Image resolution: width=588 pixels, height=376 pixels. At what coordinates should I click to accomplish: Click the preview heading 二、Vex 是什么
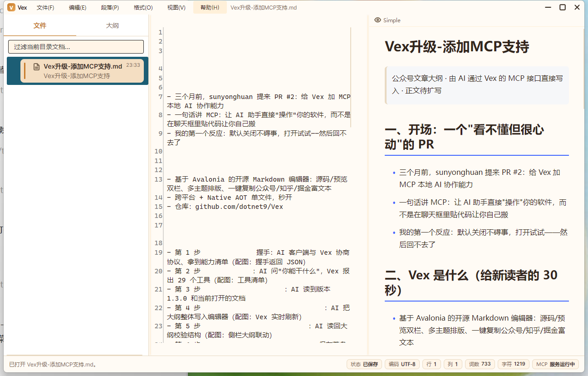pos(471,282)
